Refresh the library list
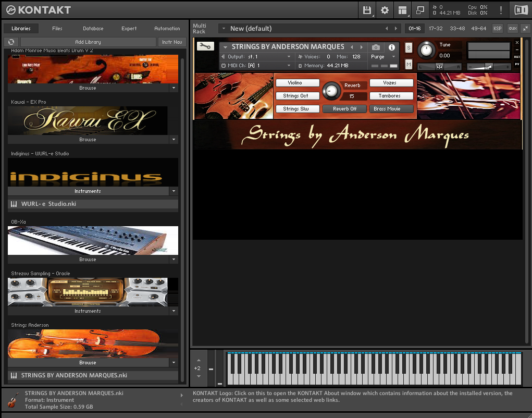532x418 pixels. 11,42
